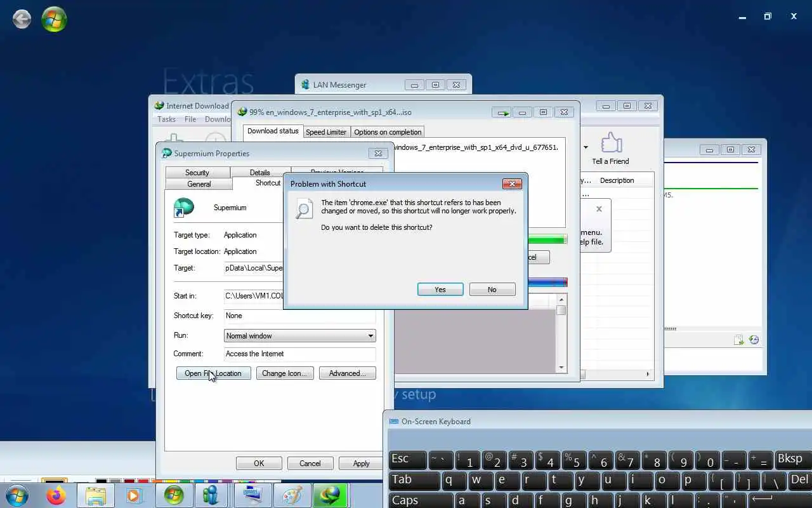Click the On-Screen Keyboard title icon

coord(393,422)
